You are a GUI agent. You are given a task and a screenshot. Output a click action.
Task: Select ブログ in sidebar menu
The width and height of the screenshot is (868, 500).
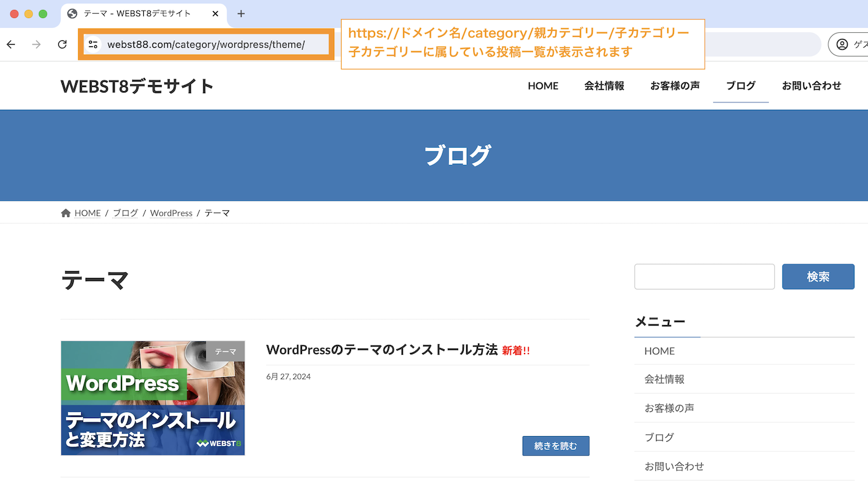pos(660,437)
